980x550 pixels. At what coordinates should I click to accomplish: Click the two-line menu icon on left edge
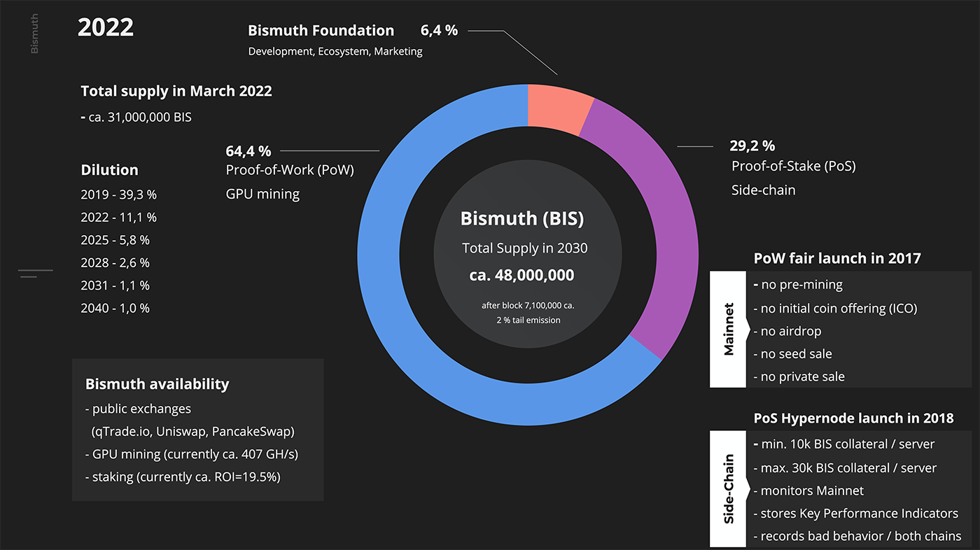[35, 274]
